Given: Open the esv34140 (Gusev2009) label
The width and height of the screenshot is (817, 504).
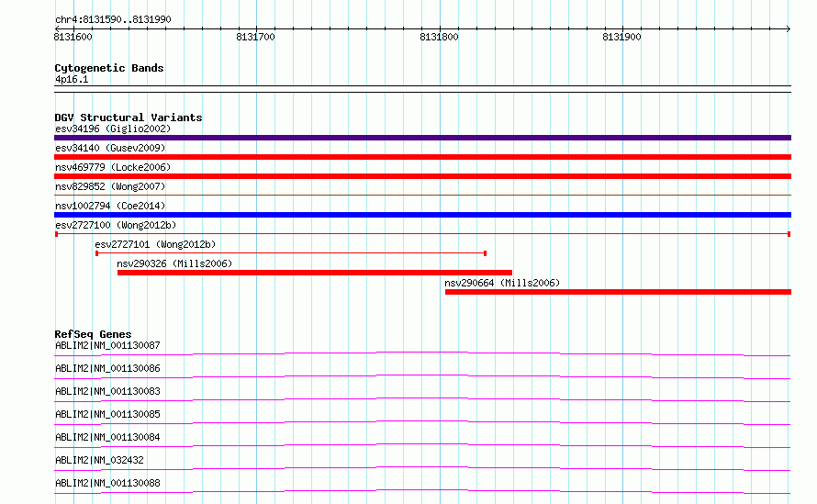Looking at the screenshot, I should pyautogui.click(x=110, y=148).
